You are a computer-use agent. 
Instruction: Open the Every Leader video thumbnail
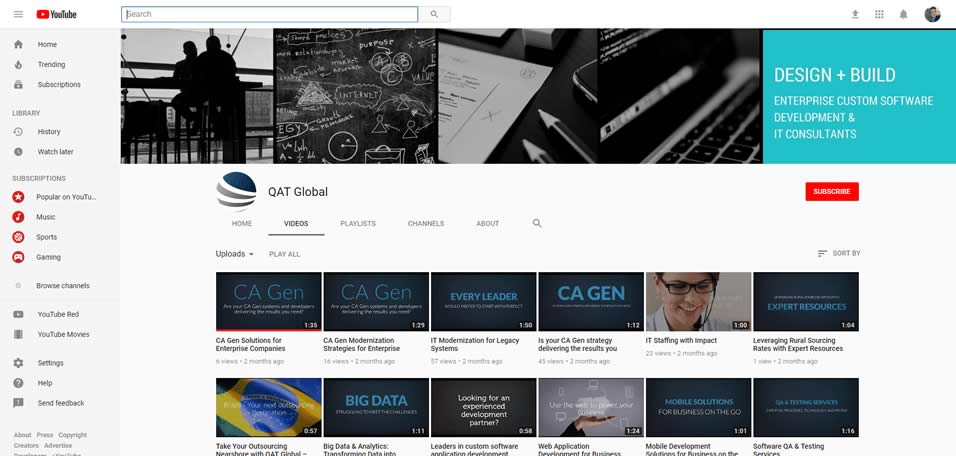tap(483, 302)
